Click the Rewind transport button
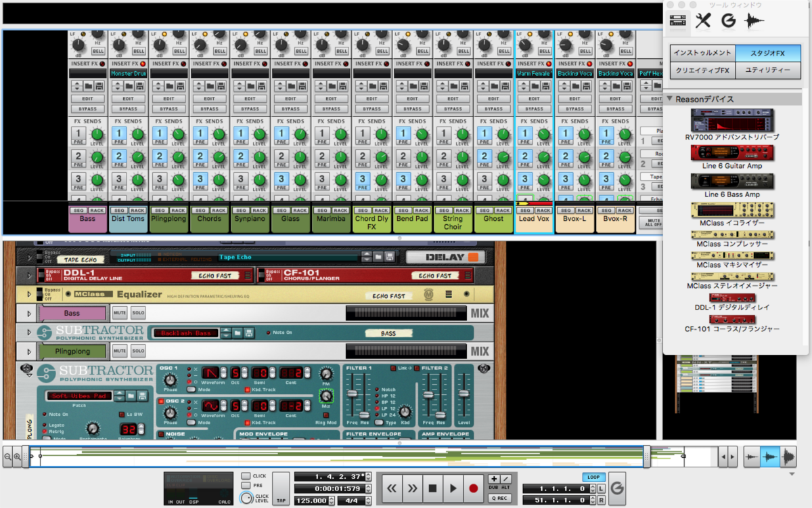812x508 pixels. coord(391,488)
